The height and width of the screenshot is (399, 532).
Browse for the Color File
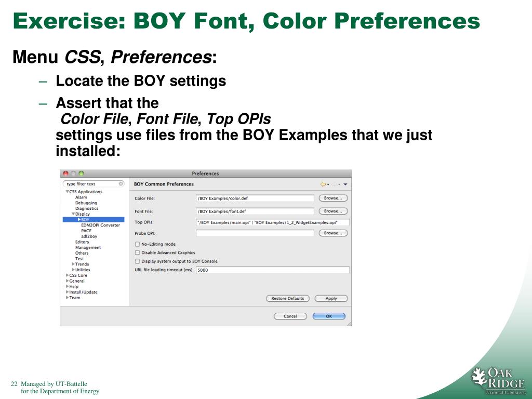tap(333, 198)
